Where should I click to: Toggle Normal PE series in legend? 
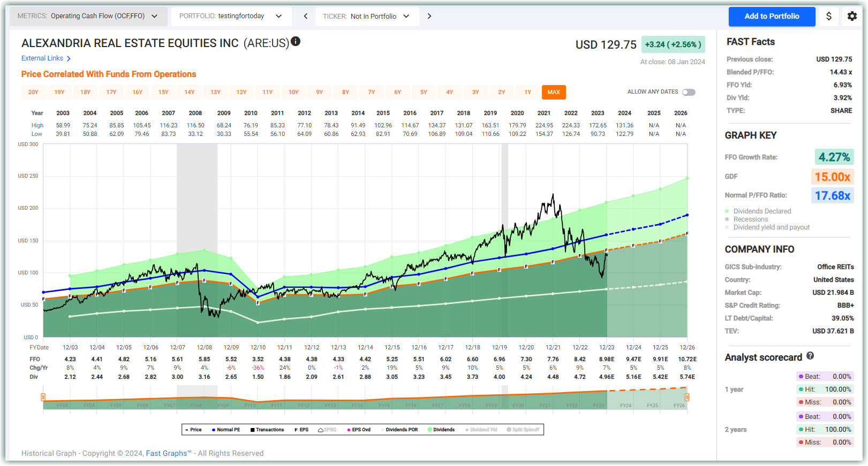pos(226,430)
